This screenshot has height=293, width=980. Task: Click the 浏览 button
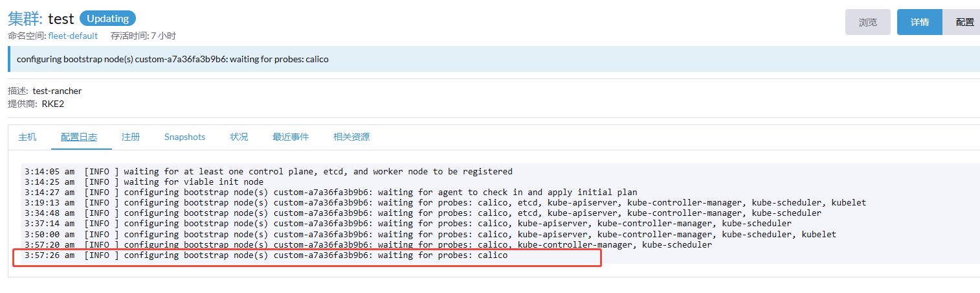tap(867, 22)
